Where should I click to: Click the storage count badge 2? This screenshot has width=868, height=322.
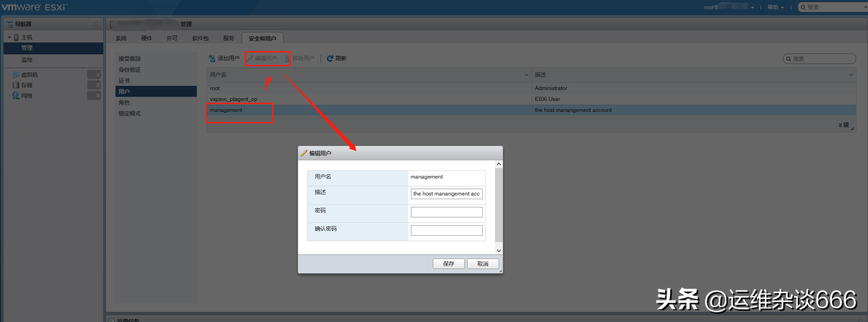(94, 85)
